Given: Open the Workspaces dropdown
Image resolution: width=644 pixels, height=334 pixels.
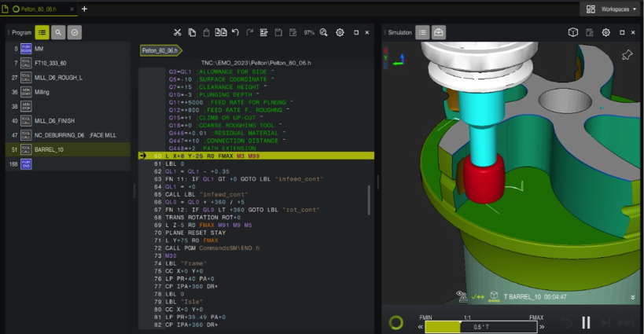Looking at the screenshot, I should coord(611,9).
